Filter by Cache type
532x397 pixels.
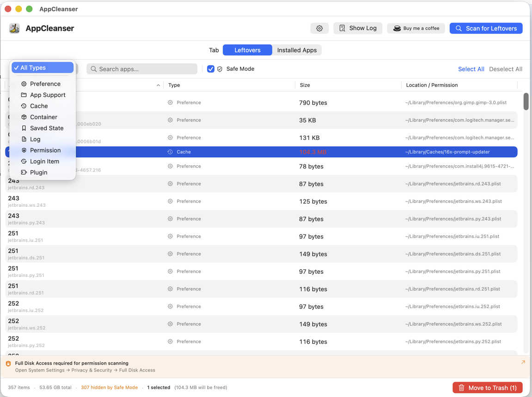coord(43,106)
